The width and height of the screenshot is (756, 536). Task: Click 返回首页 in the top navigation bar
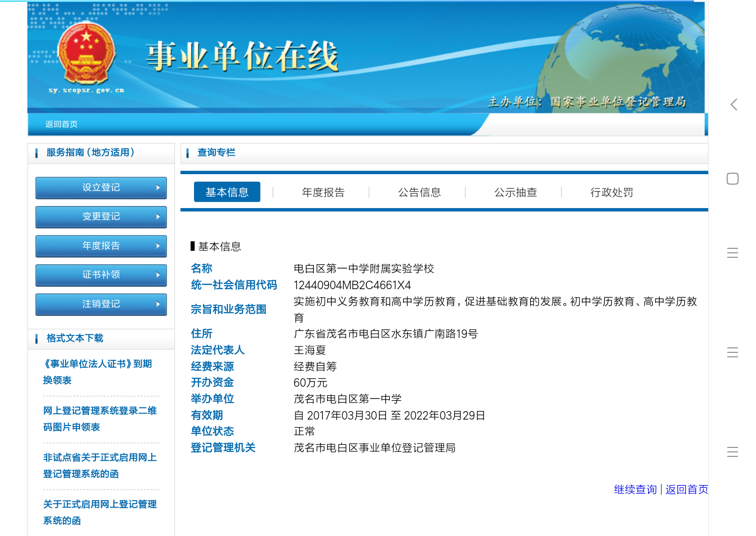coord(61,124)
